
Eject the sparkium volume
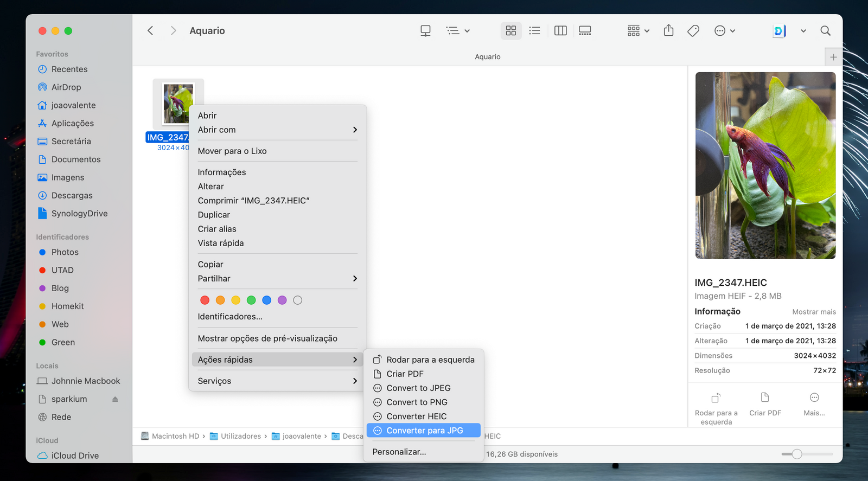coord(115,399)
